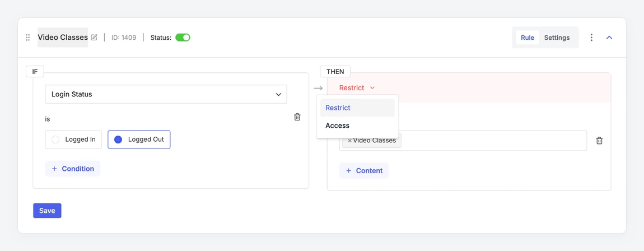Switch to the Settings tab
This screenshot has width=644, height=251.
[x=557, y=38]
